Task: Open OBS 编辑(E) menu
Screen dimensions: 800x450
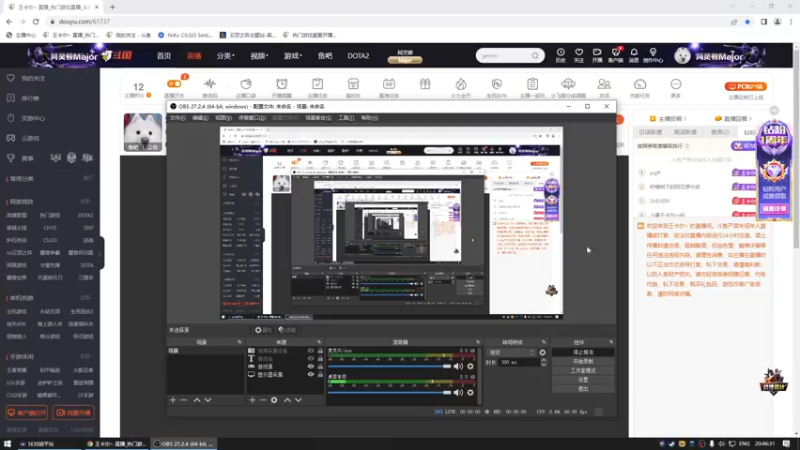Action: click(x=200, y=118)
